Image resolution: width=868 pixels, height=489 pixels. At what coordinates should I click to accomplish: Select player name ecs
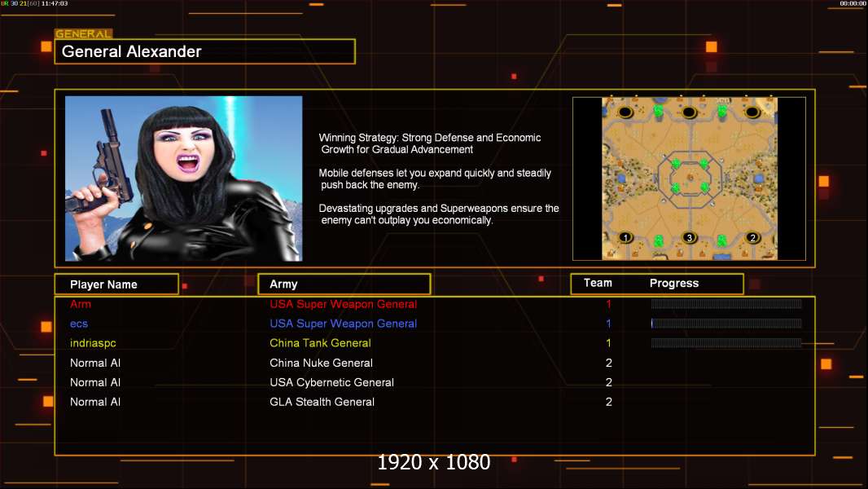79,324
